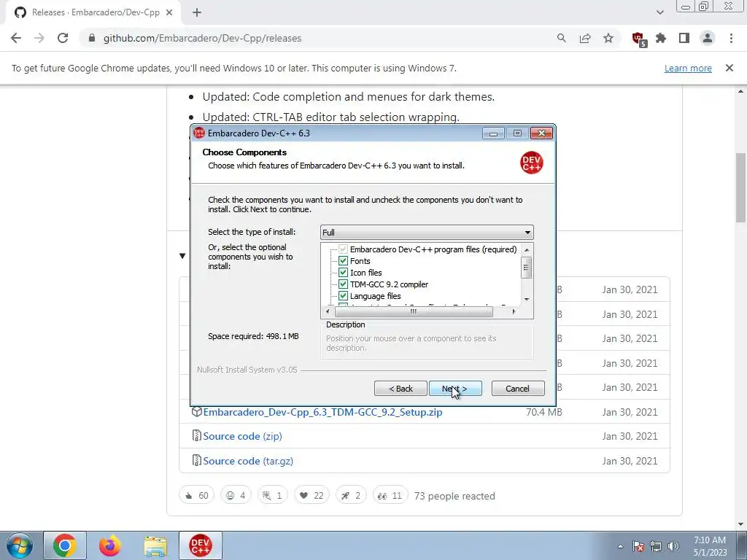This screenshot has width=747, height=560.
Task: Click the laugh reaction with 4
Action: (236, 496)
